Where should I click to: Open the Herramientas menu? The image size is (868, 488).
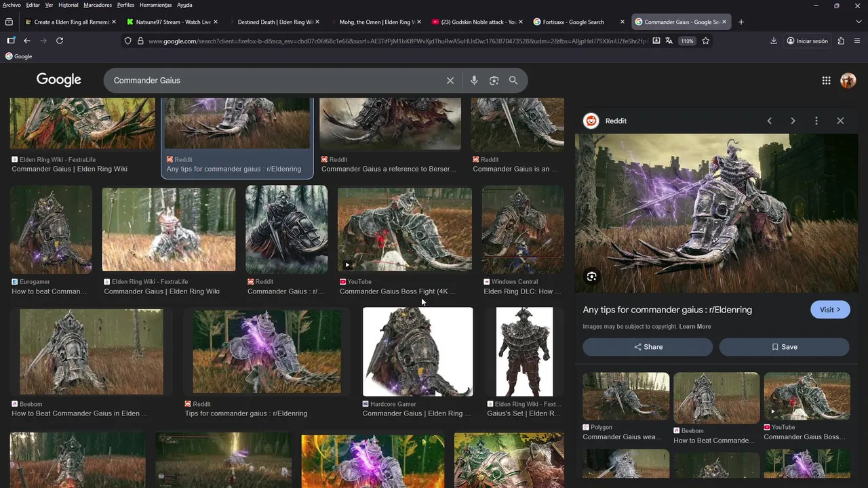tap(156, 5)
